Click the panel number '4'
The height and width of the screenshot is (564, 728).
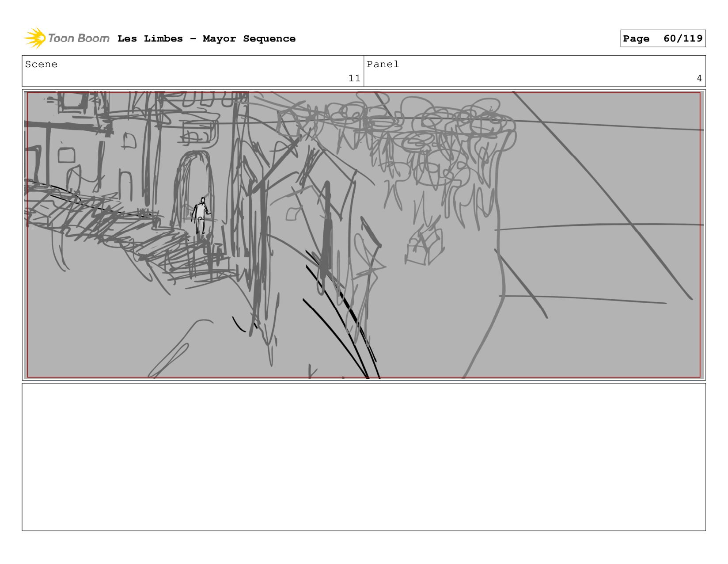[699, 78]
